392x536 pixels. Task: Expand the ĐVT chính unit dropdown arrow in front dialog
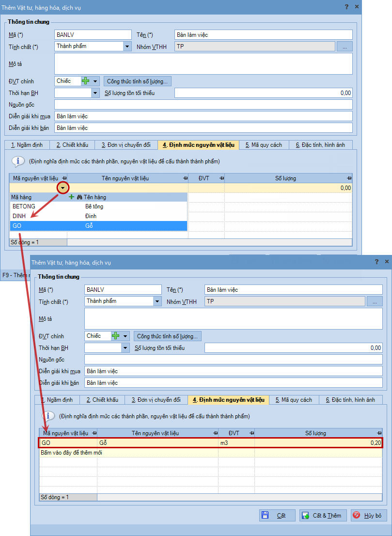pos(125,336)
